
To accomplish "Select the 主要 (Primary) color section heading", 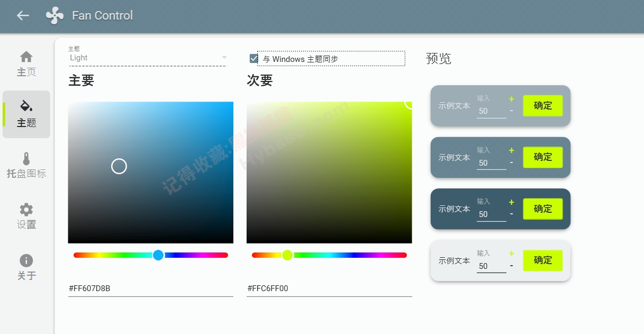I will [82, 80].
